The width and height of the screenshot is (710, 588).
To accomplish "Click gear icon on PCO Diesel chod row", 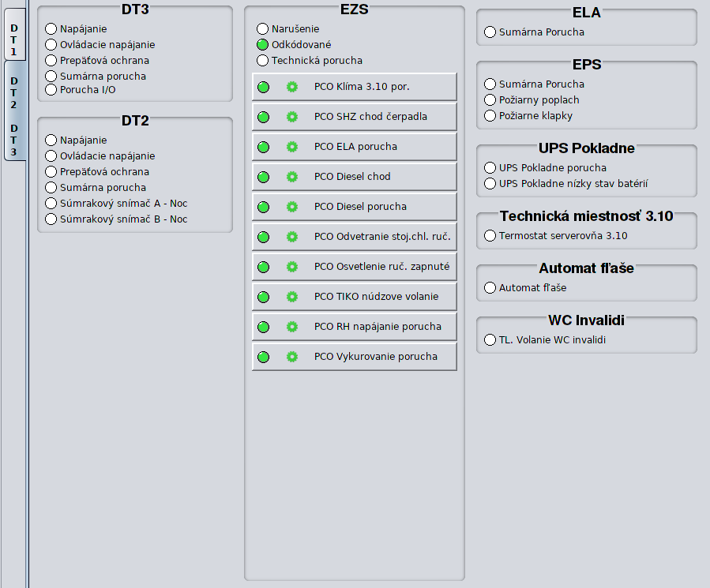I will [x=291, y=177].
